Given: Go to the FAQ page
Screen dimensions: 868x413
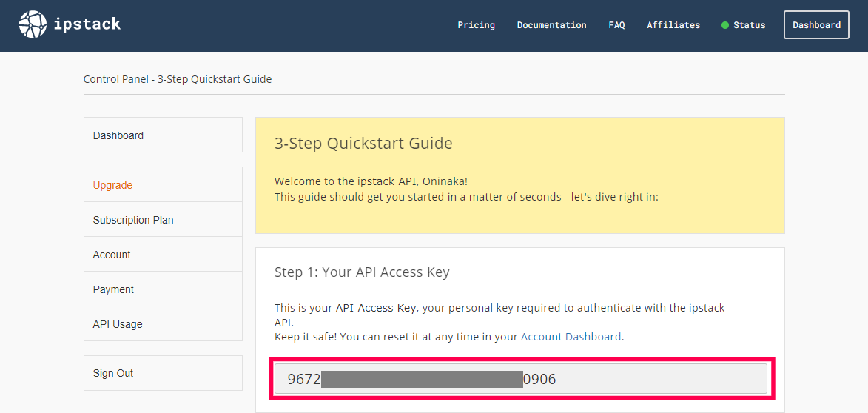Looking at the screenshot, I should [x=616, y=25].
